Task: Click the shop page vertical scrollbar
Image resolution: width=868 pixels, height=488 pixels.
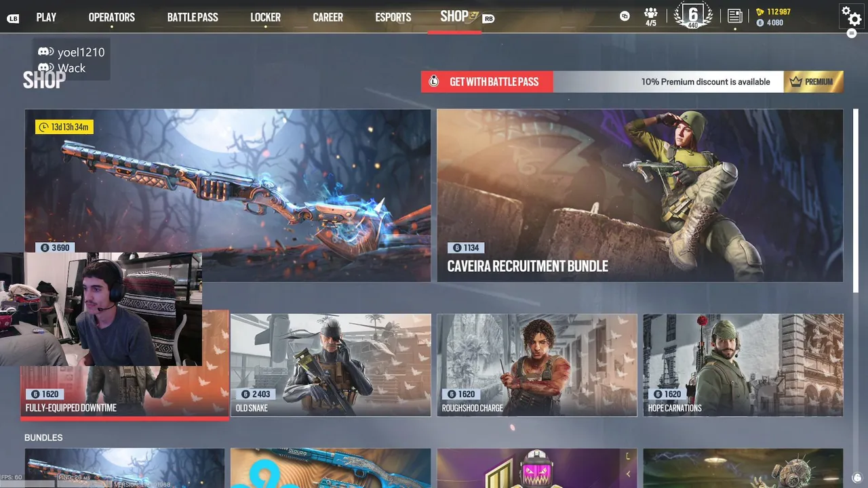Action: coord(856,201)
